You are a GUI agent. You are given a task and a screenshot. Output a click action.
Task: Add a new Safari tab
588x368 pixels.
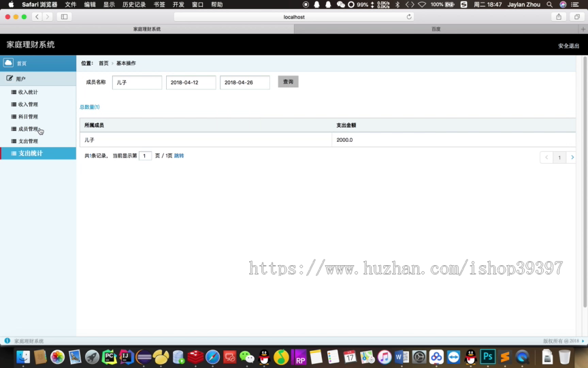(x=583, y=29)
